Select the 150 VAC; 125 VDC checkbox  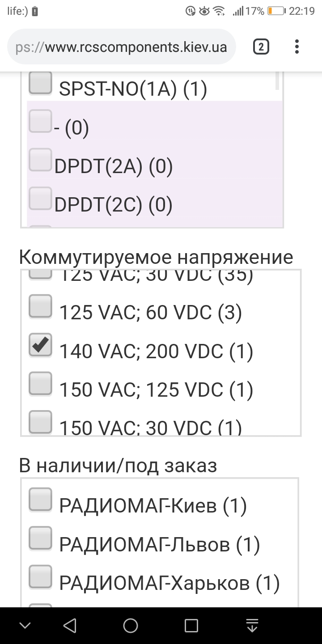pyautogui.click(x=40, y=384)
